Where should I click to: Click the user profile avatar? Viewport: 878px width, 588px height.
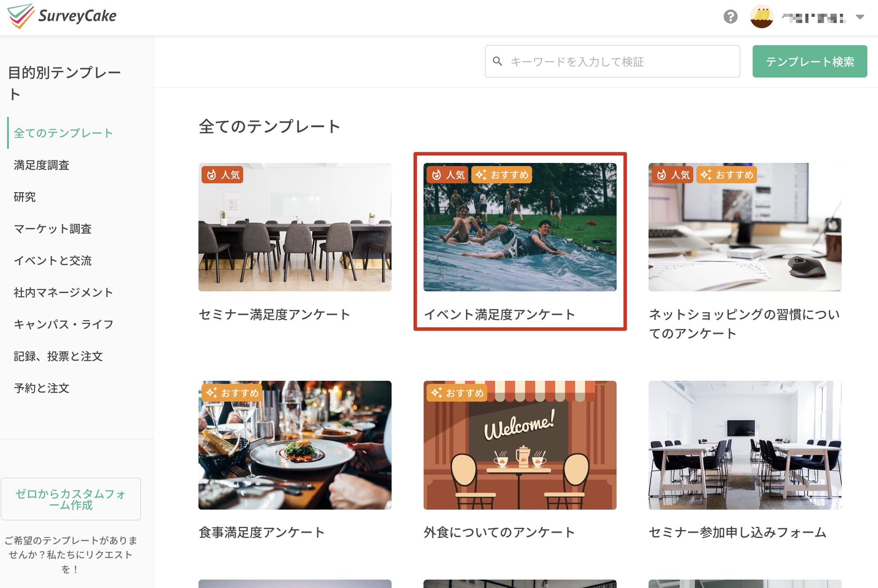click(x=761, y=17)
